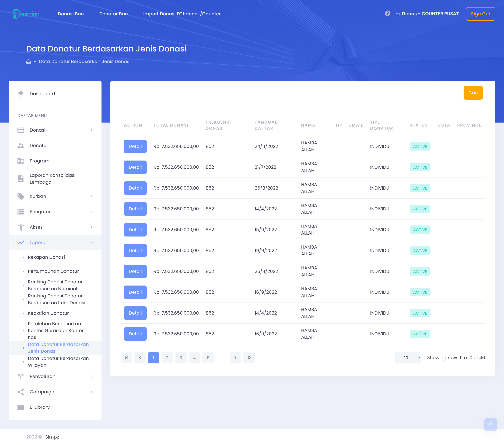This screenshot has height=445, width=504.
Task: Click the Donorian logo
Action: pos(26,14)
